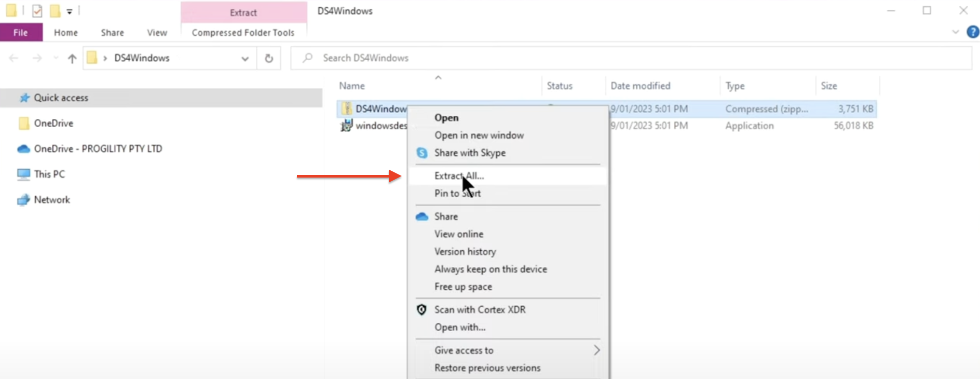Switch to the Share ribbon tab
980x379 pixels.
[x=113, y=32]
